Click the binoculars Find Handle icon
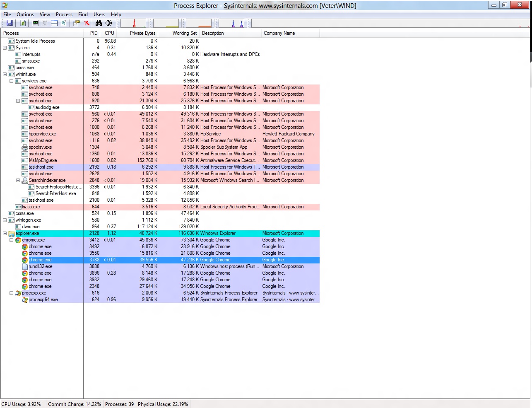Screen dimensions: 532x408 (99, 23)
